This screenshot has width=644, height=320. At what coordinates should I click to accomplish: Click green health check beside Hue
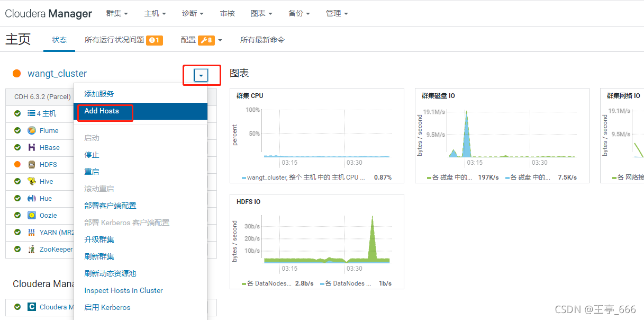tap(17, 198)
